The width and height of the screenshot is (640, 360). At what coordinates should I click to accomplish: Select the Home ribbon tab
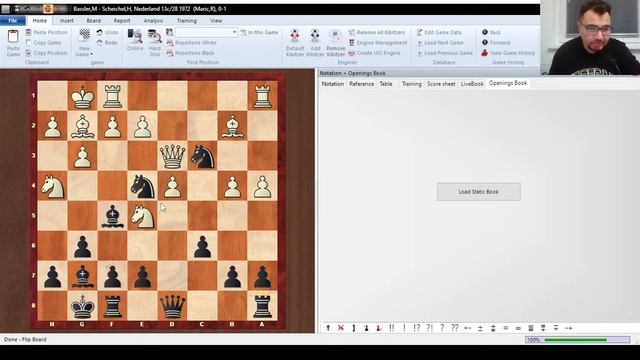[x=40, y=20]
